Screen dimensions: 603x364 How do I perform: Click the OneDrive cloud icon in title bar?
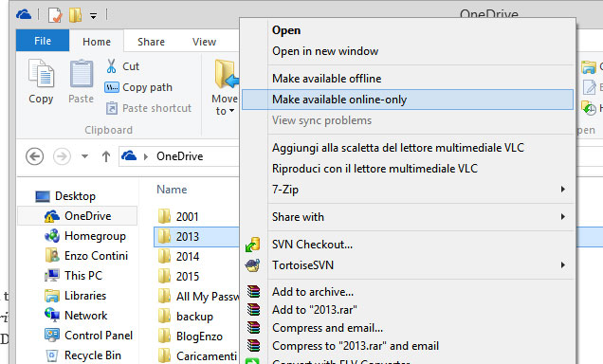point(24,15)
